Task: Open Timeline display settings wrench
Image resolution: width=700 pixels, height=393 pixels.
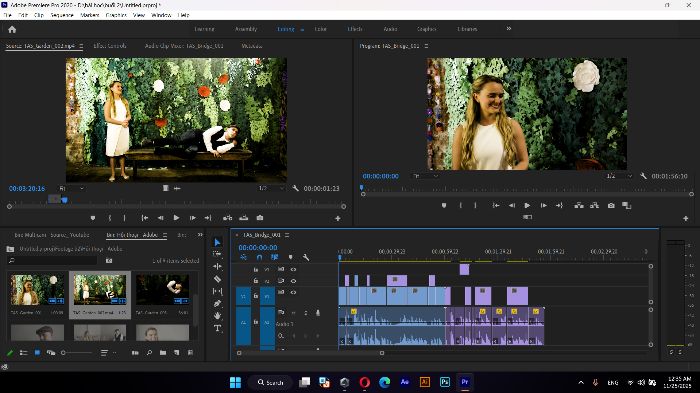Action: point(306,257)
